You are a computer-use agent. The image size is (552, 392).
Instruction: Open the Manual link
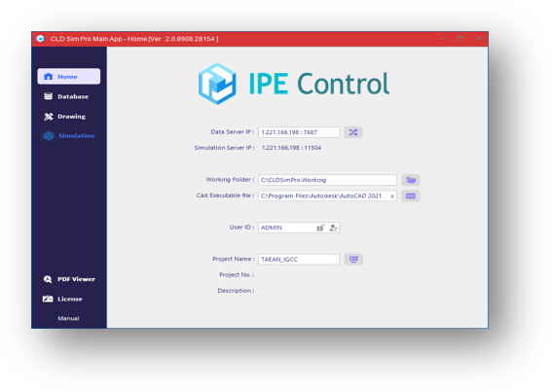(x=68, y=318)
